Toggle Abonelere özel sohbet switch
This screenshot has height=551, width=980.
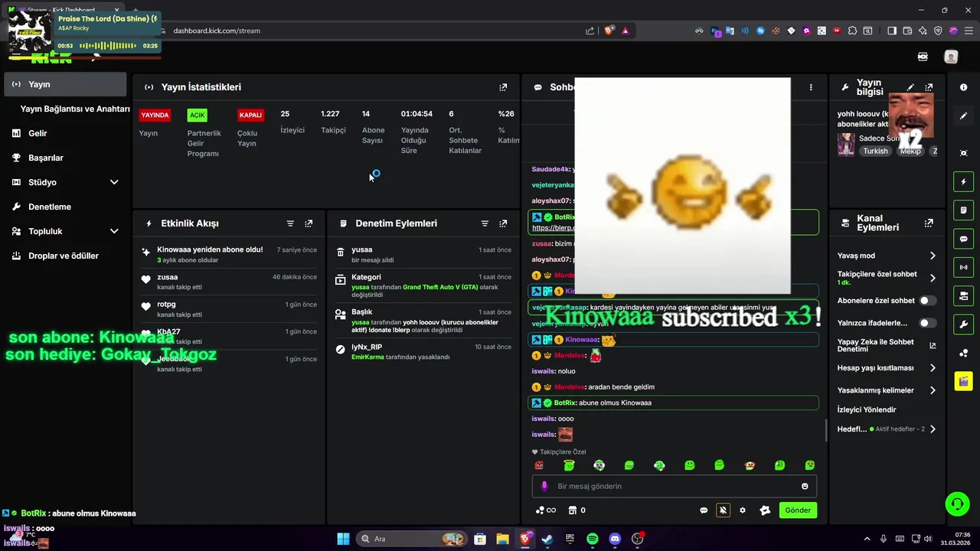point(927,301)
